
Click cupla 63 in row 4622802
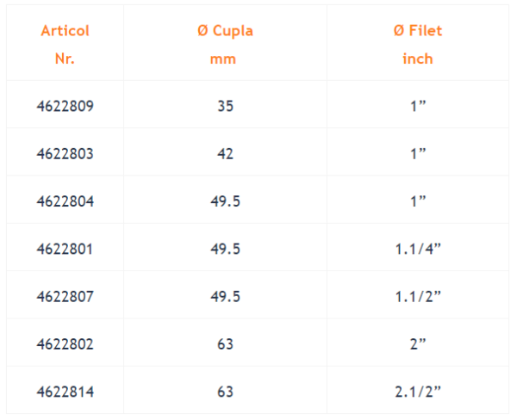(x=225, y=344)
